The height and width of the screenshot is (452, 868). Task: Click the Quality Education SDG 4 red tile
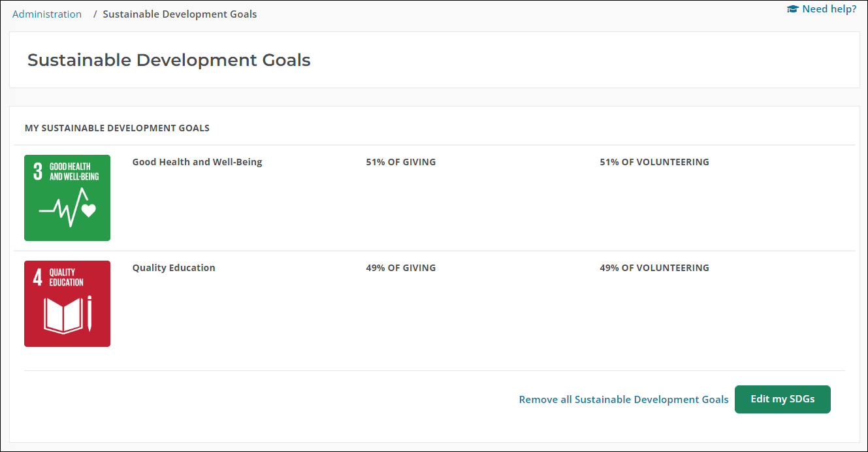(x=67, y=304)
